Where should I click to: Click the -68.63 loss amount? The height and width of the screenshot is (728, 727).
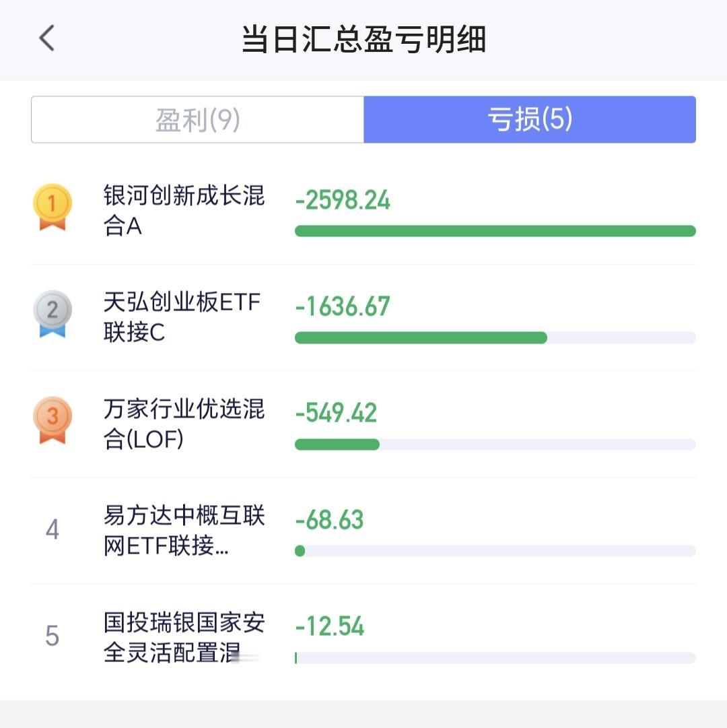pos(329,520)
